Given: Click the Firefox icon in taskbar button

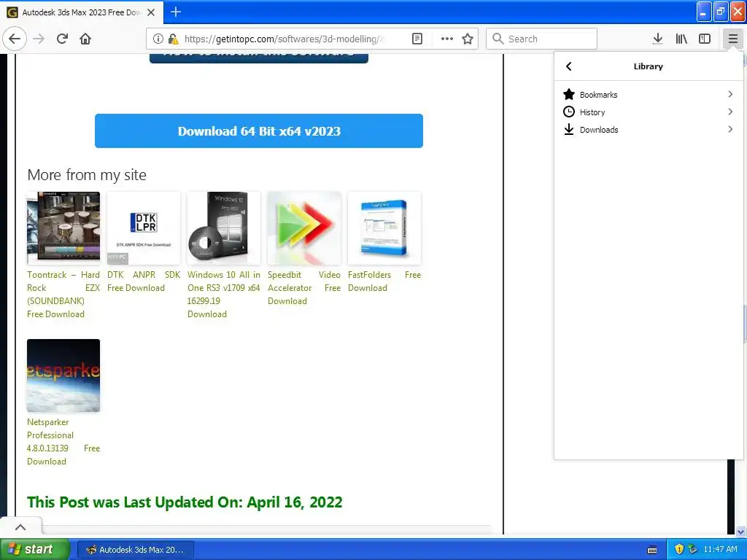Looking at the screenshot, I should pos(91,550).
